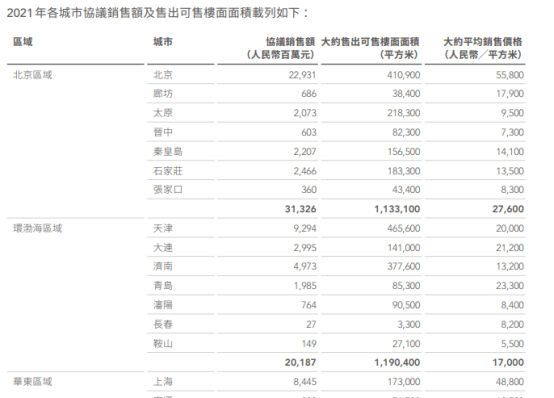
Task: Select Jinan sales value 4,973
Action: [305, 267]
